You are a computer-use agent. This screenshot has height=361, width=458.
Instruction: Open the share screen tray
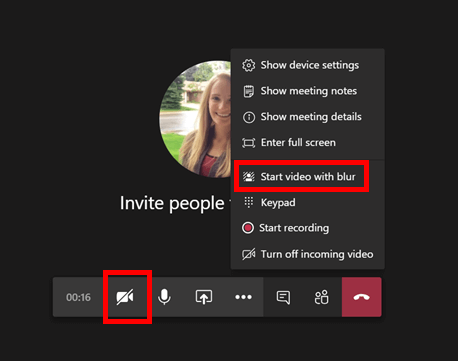(x=204, y=297)
